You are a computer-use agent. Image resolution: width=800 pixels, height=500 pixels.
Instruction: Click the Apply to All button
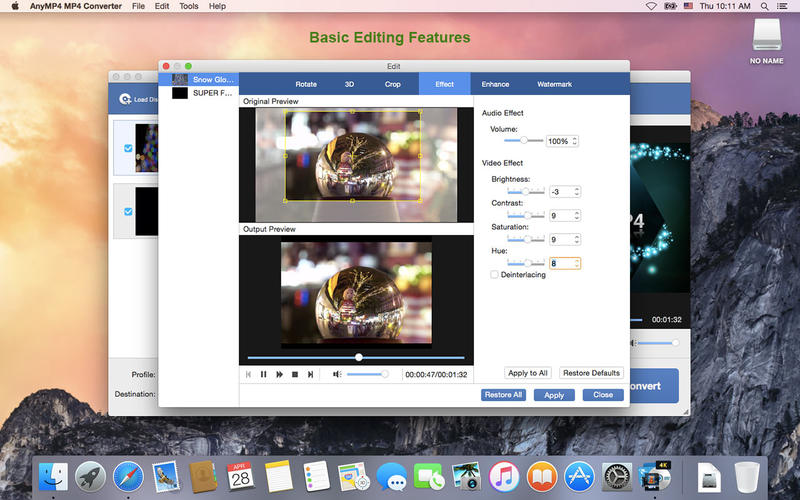click(528, 373)
